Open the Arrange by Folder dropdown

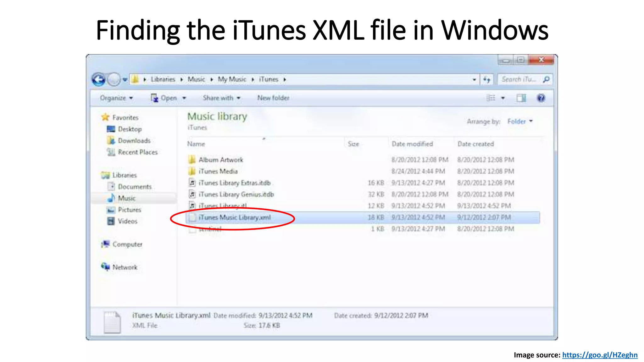point(520,121)
